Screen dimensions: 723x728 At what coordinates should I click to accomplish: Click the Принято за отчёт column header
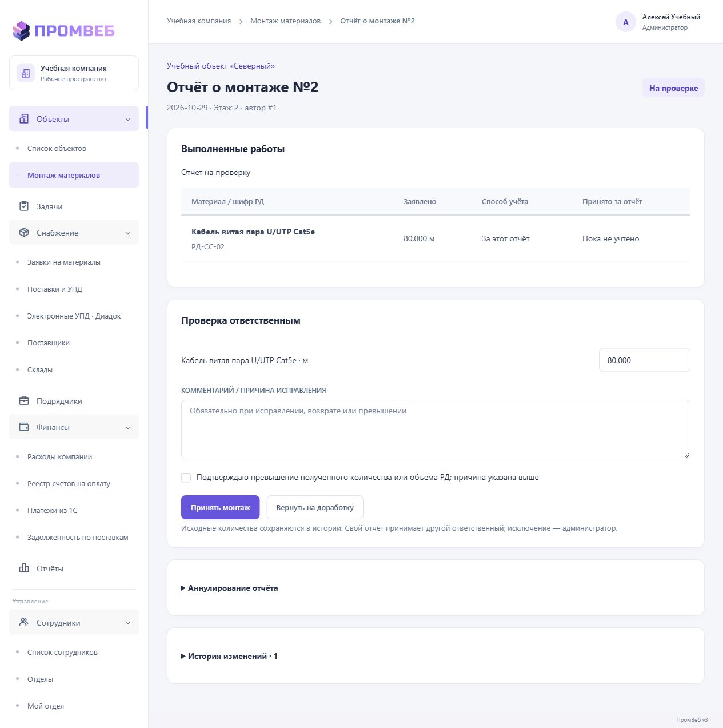612,201
